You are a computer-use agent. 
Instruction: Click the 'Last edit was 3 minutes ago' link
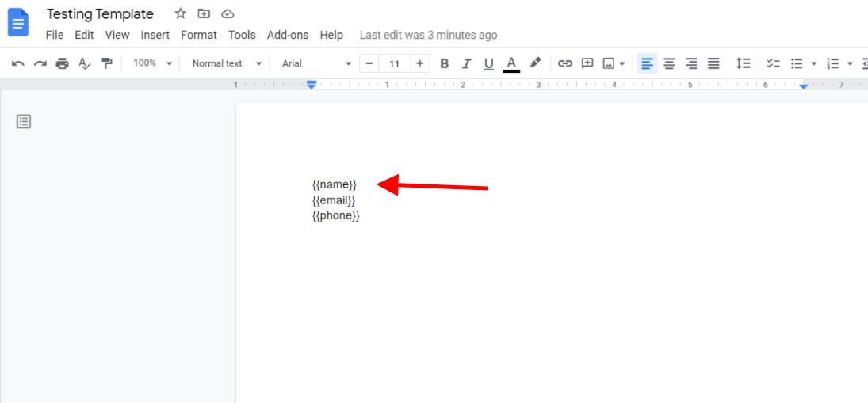(428, 35)
